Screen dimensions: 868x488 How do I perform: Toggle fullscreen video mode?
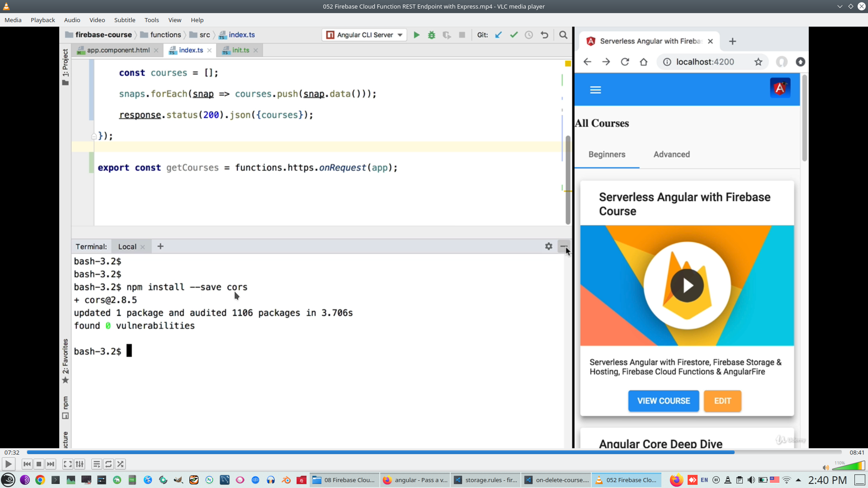coord(67,464)
